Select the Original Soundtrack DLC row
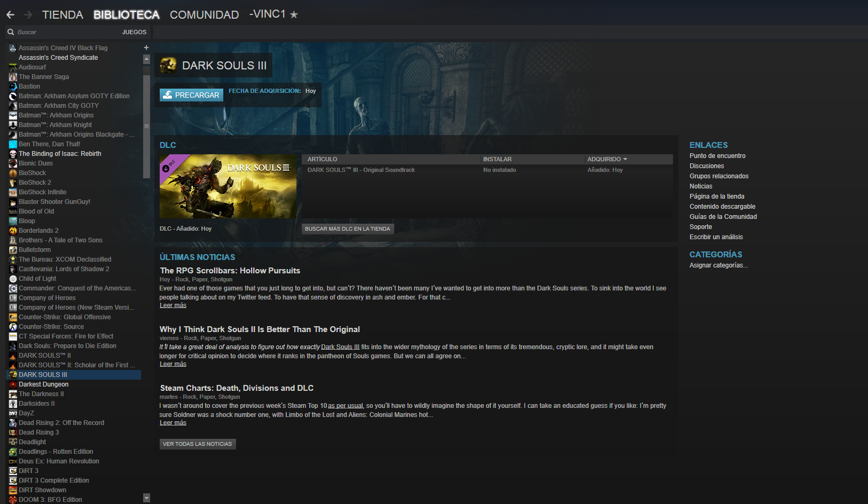The height and width of the screenshot is (504, 868). 487,170
